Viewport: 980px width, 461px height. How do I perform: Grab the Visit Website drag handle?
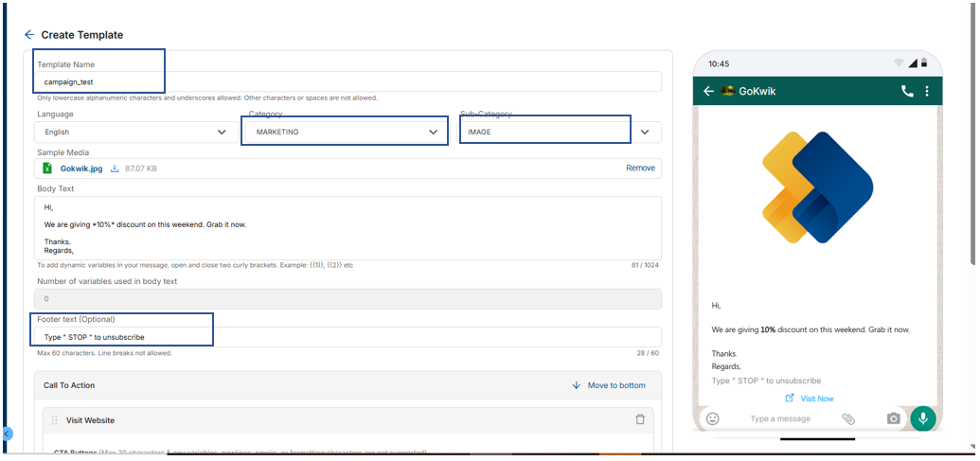coord(54,420)
